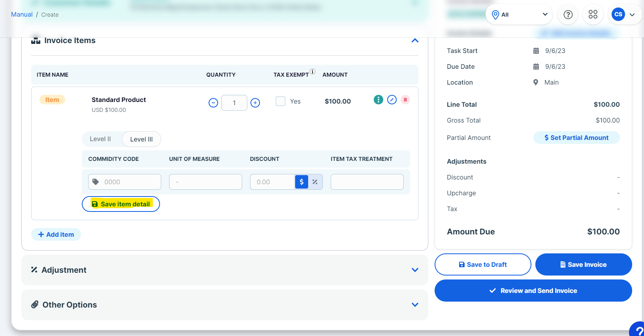This screenshot has height=336, width=644.
Task: Focus the Unit of Measure field
Action: [205, 182]
